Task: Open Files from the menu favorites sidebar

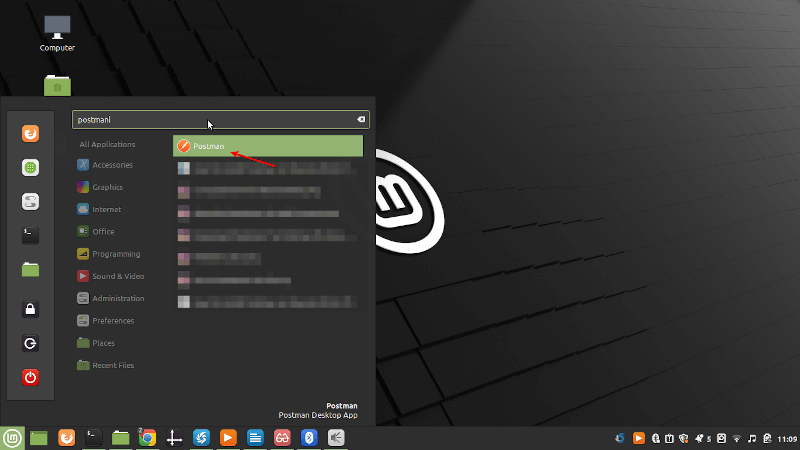Action: click(x=31, y=269)
